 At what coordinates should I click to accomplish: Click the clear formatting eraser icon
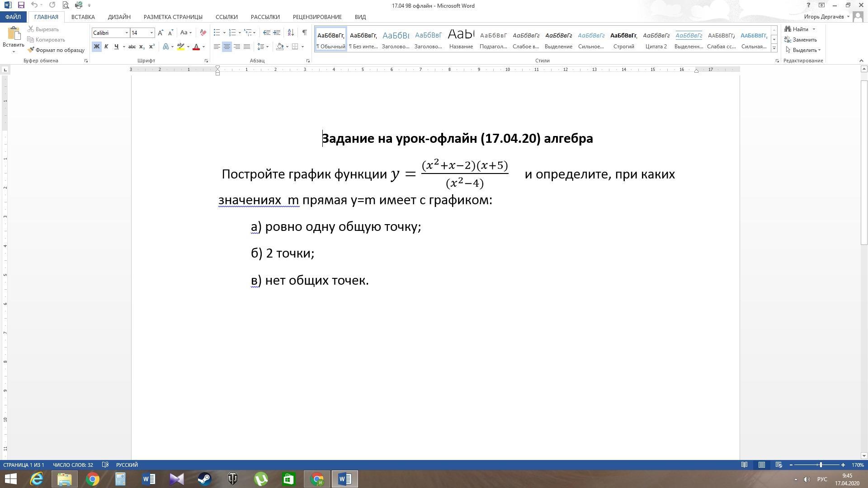203,33
